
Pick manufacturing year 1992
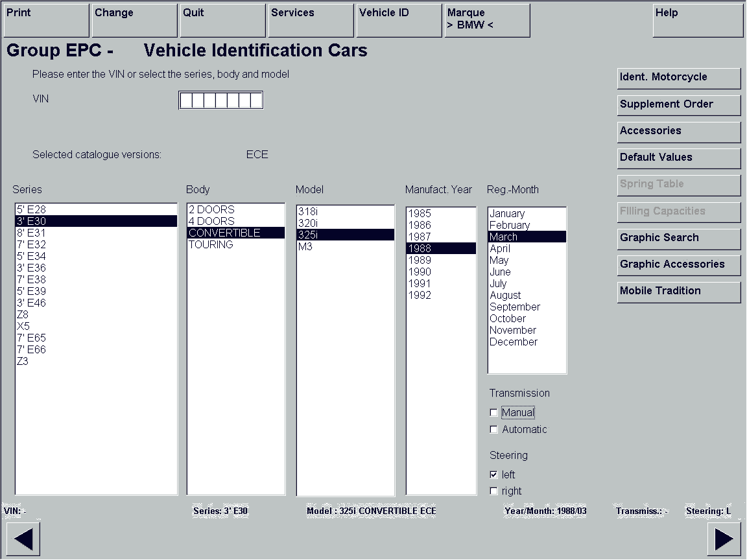tap(441, 295)
